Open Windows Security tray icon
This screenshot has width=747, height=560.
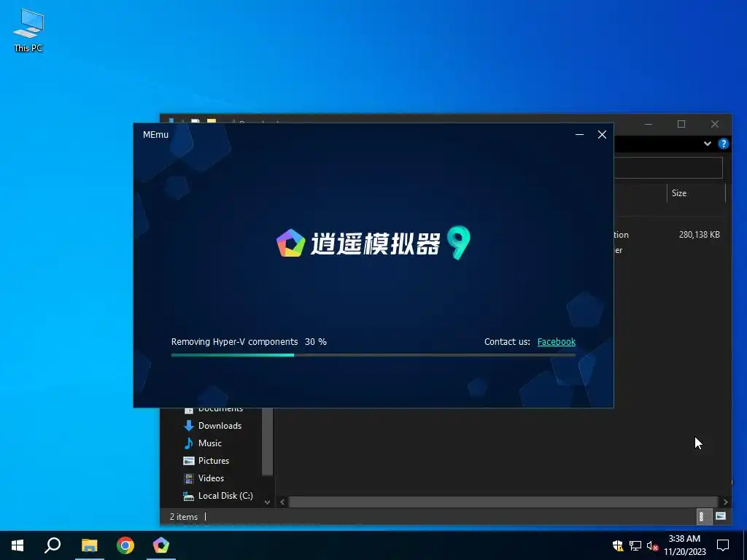[618, 545]
